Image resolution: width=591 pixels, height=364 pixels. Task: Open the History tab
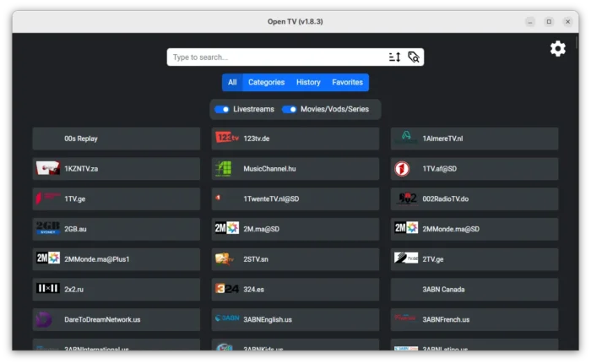tap(308, 83)
